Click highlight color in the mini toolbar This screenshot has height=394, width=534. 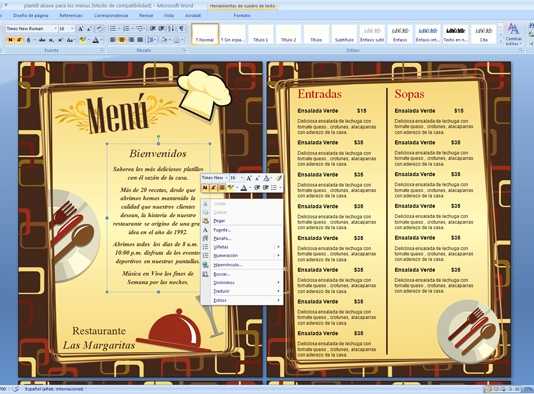click(231, 188)
